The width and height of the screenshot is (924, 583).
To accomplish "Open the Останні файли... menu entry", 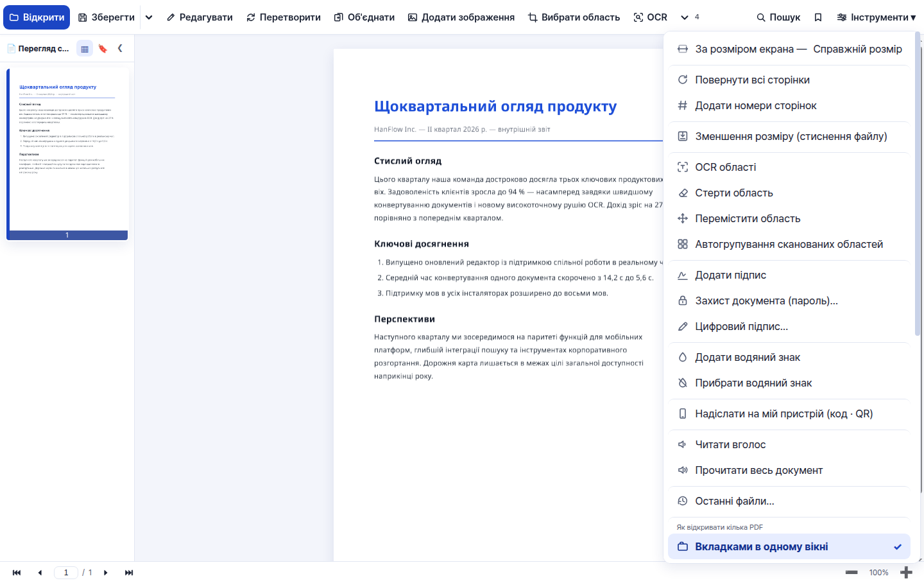I will [x=789, y=501].
